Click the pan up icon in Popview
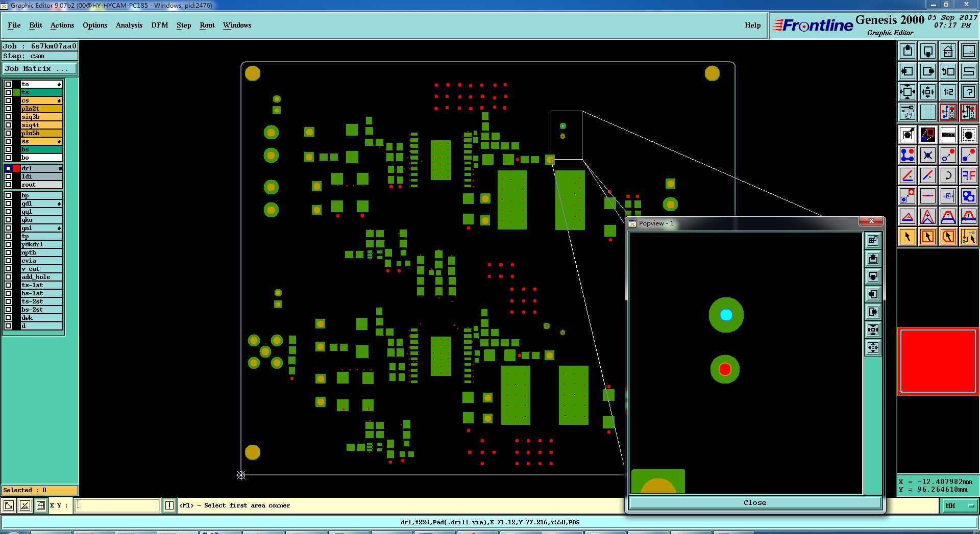The height and width of the screenshot is (534, 980). click(x=873, y=259)
